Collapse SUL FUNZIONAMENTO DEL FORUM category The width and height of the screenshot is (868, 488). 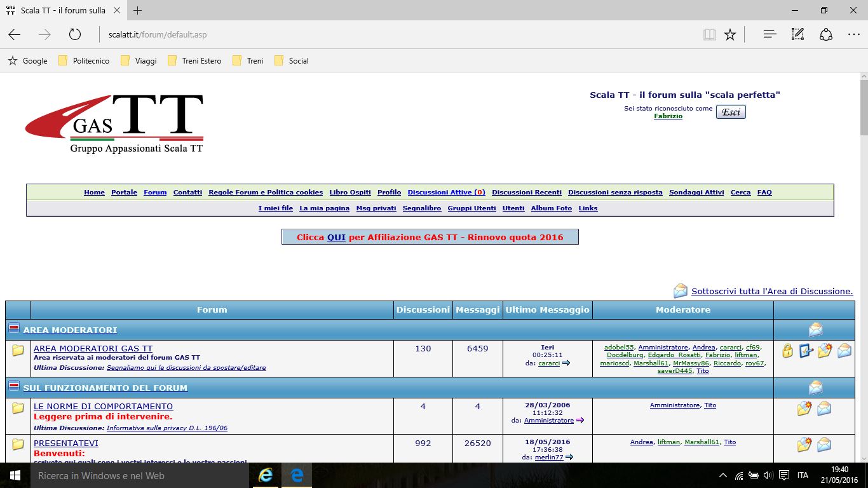tap(13, 386)
